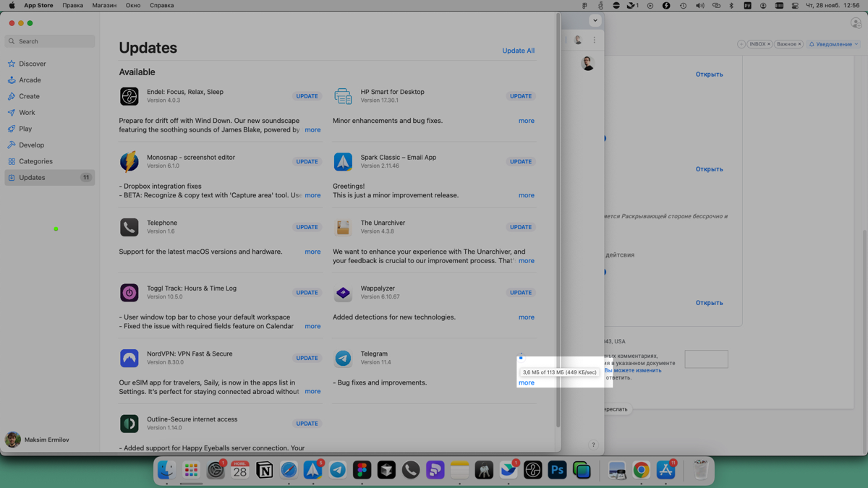
Task: Open Figma from the Dock
Action: coord(362,470)
